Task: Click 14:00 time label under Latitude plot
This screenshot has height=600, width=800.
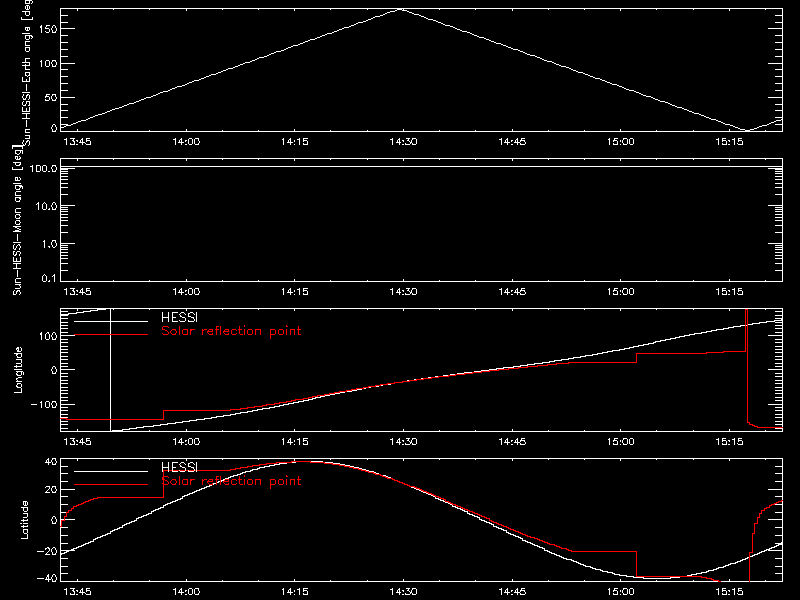Action: tap(186, 592)
